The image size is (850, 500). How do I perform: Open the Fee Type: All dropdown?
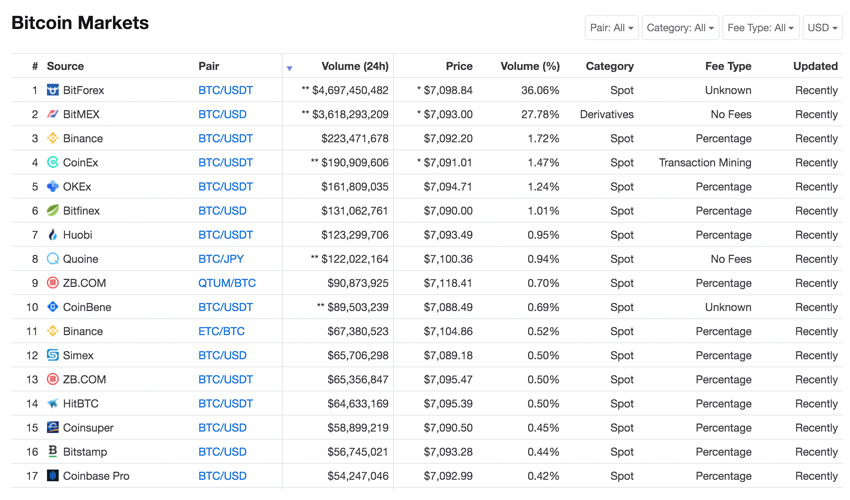coord(761,28)
